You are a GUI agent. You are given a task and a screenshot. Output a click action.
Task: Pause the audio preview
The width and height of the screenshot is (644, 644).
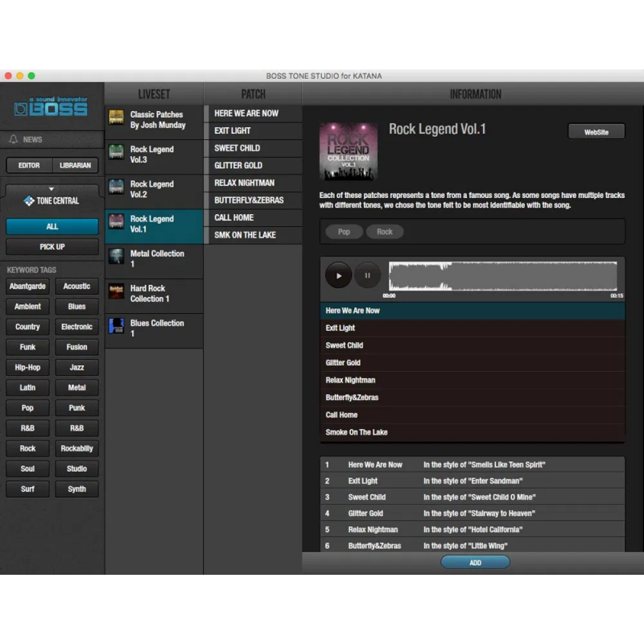[x=367, y=275]
